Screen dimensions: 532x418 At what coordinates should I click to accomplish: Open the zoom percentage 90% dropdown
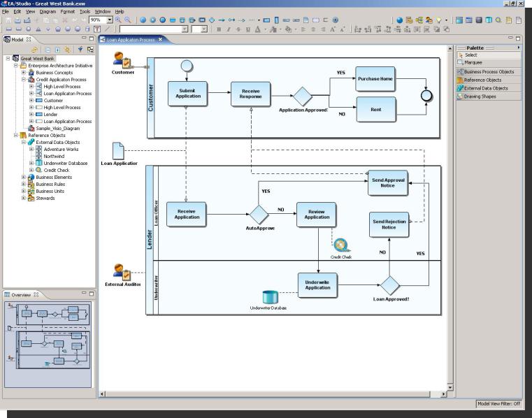110,20
